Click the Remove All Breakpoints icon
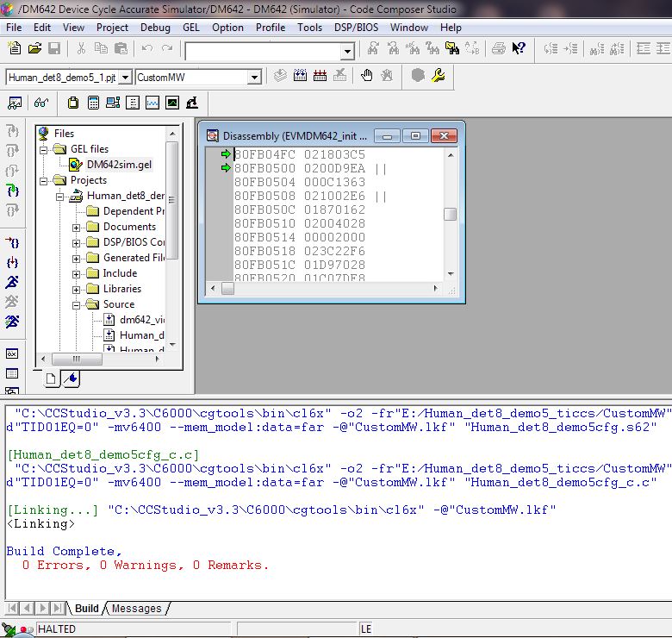Screen dimensions: 672x638 pyautogui.click(x=387, y=76)
